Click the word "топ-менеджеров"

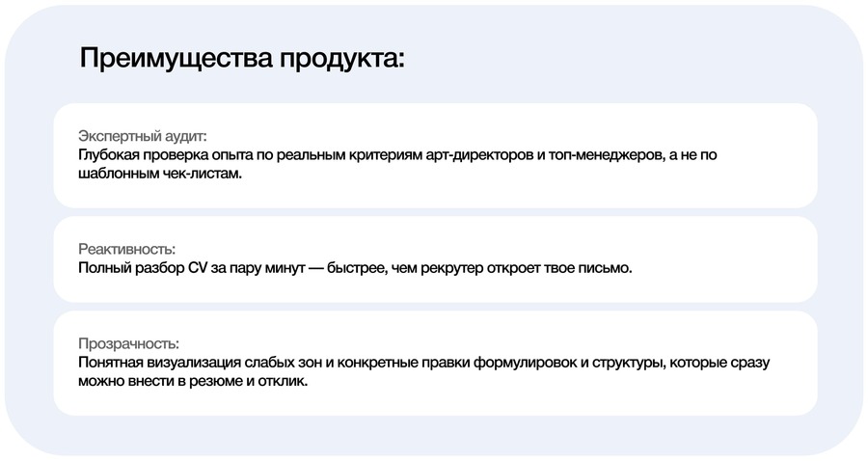[605, 155]
